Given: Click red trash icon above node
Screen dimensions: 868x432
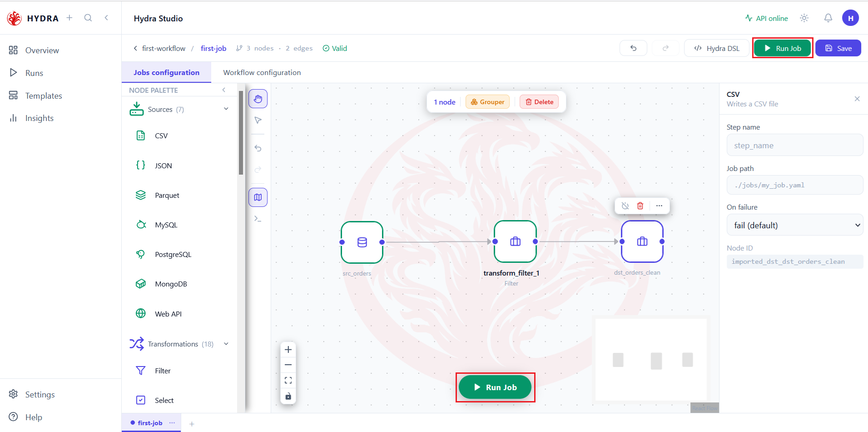Looking at the screenshot, I should click(x=640, y=206).
